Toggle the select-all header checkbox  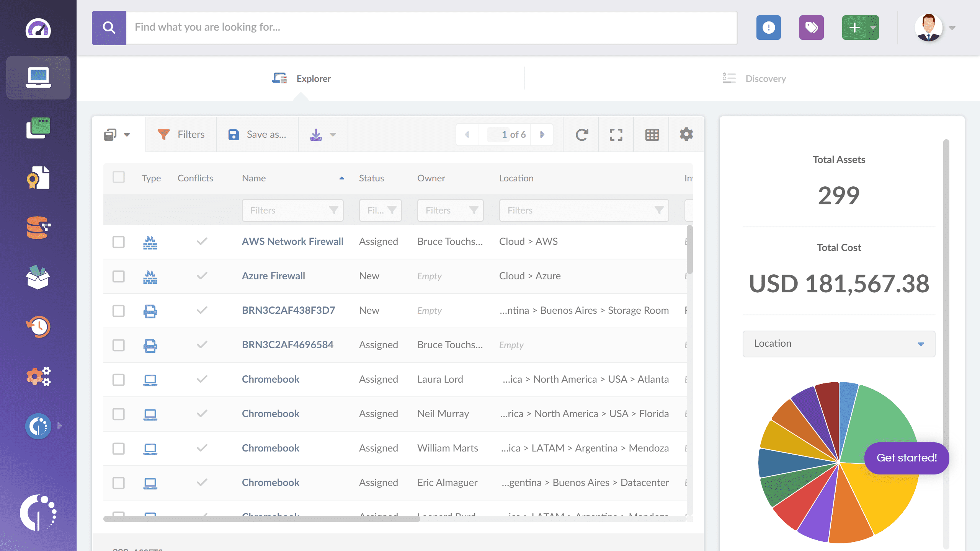[x=118, y=177]
